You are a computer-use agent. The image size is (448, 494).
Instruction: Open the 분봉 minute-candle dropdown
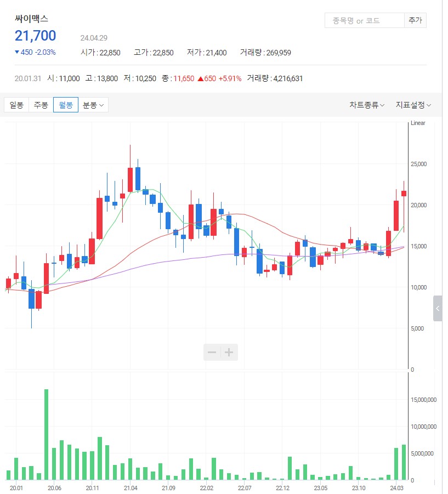click(x=93, y=105)
